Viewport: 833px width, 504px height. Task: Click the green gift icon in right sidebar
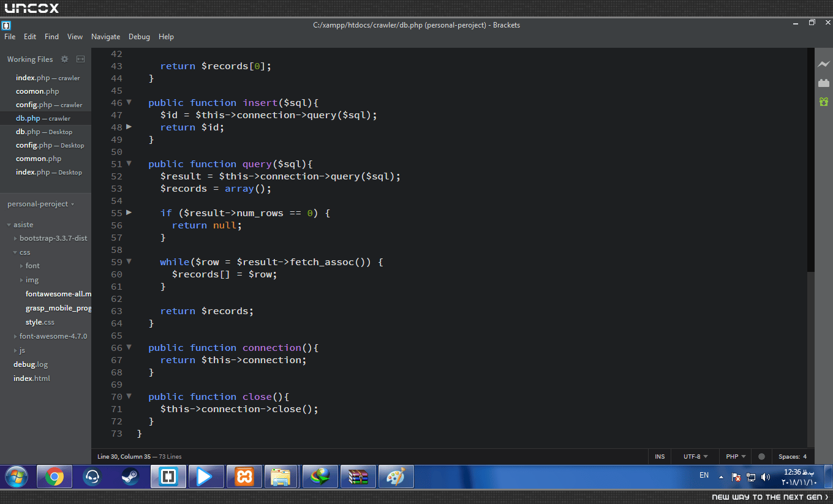tap(824, 102)
